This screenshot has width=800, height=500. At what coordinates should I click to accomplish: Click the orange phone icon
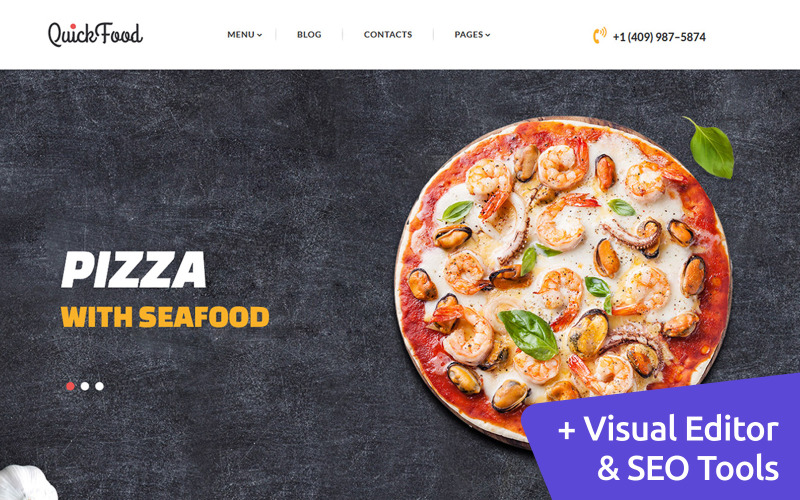[x=599, y=35]
